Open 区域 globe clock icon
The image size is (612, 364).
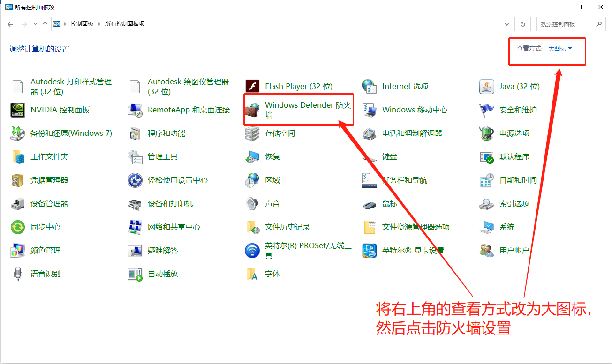pos(252,180)
